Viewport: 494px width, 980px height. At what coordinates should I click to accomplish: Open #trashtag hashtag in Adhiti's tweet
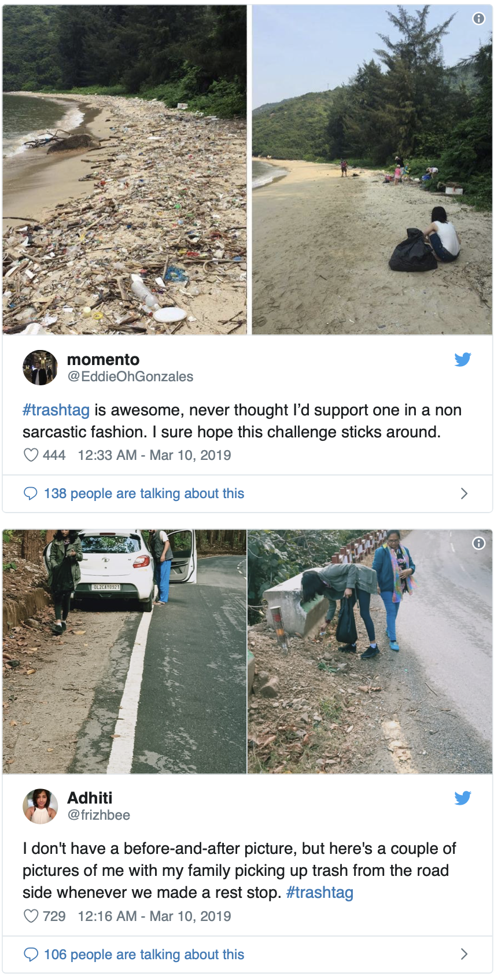pos(320,893)
